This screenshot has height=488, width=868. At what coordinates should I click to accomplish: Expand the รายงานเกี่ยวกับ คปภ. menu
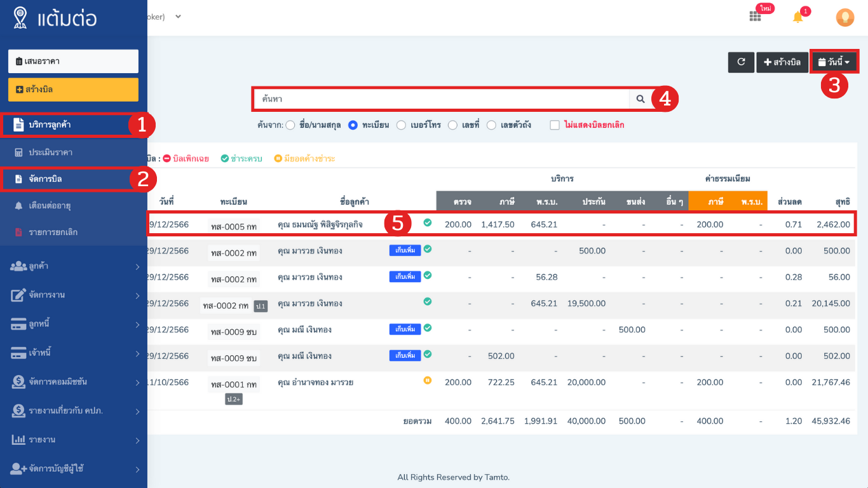point(137,411)
